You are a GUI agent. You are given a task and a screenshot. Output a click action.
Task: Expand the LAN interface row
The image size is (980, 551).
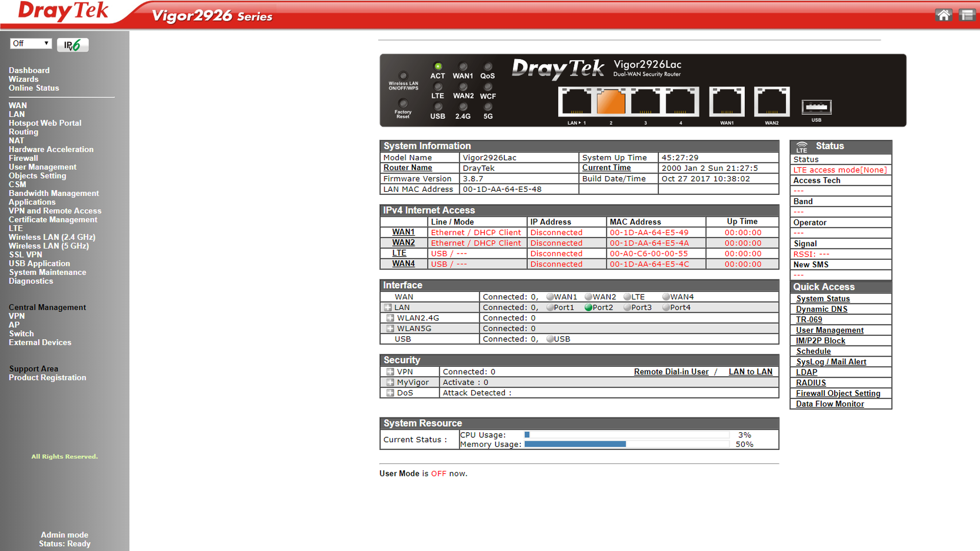388,308
